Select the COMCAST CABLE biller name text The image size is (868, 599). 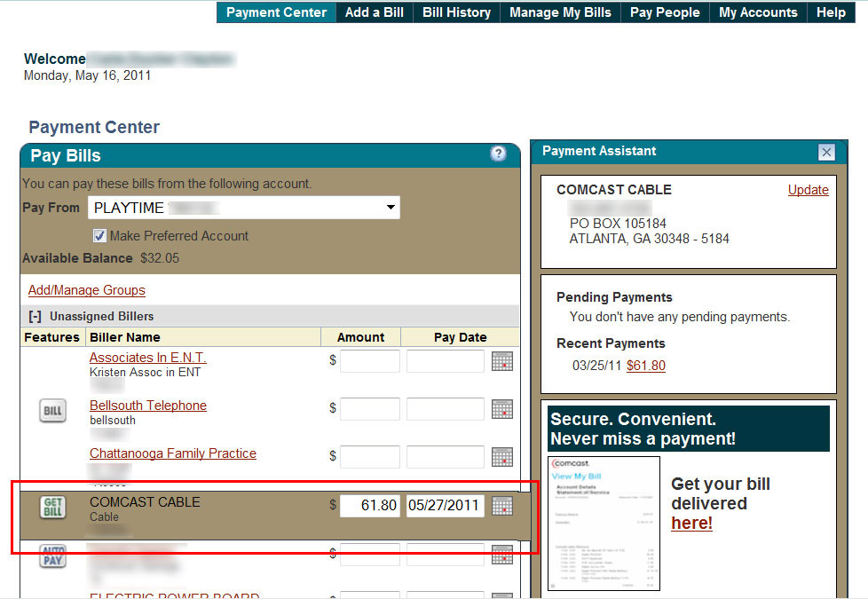(x=145, y=502)
